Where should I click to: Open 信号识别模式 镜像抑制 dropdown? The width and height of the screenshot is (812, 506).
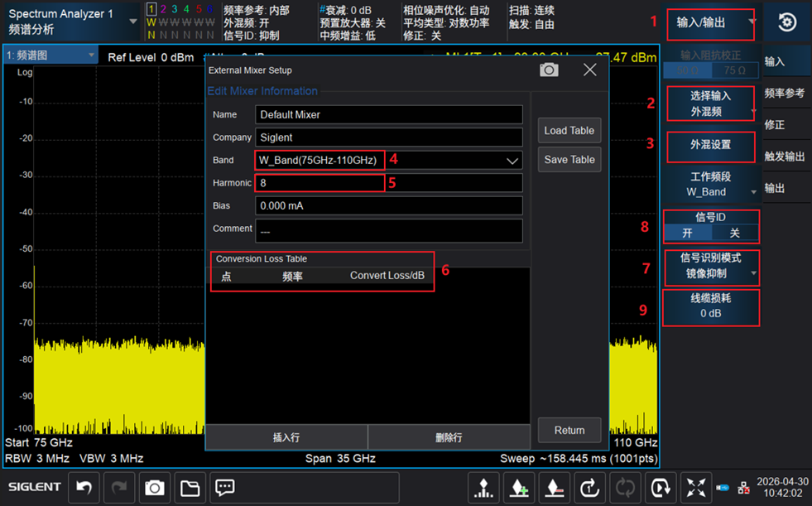[712, 267]
